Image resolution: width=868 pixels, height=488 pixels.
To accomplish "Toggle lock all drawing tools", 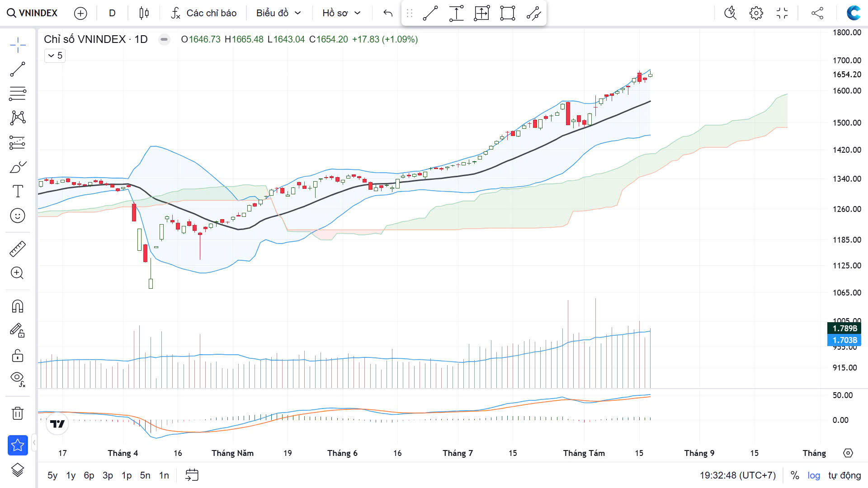I will tap(18, 356).
